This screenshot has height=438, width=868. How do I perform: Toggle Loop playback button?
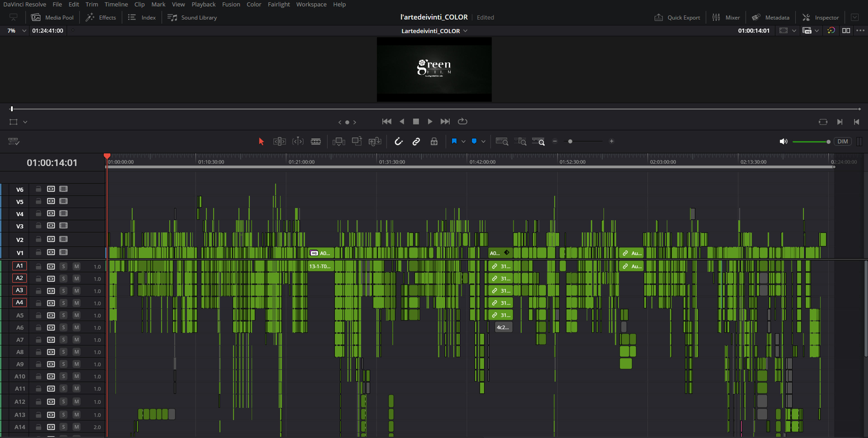(463, 122)
